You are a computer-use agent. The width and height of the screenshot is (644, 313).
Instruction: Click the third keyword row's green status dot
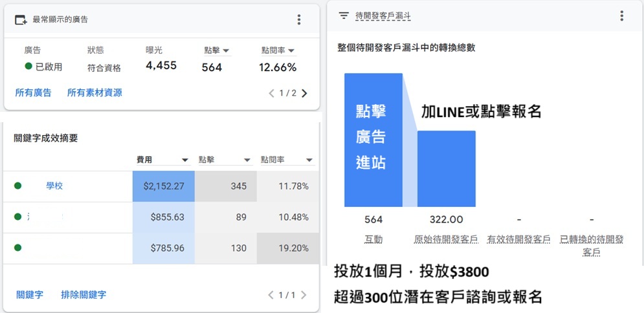pyautogui.click(x=18, y=248)
